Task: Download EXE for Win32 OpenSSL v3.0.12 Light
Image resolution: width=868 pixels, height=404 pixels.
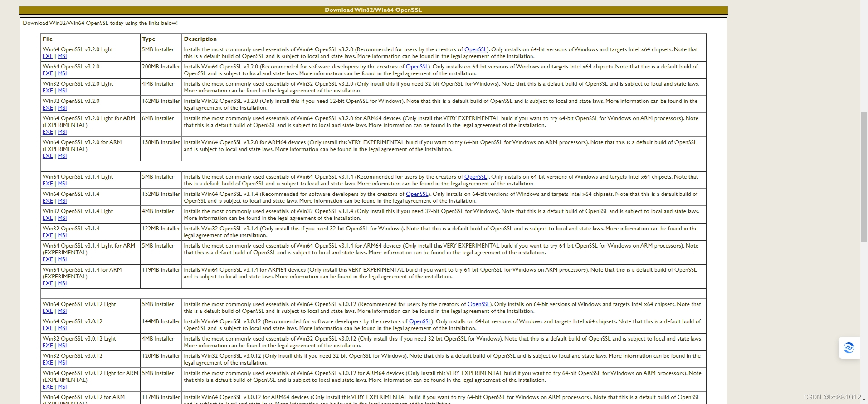Action: [x=48, y=346]
